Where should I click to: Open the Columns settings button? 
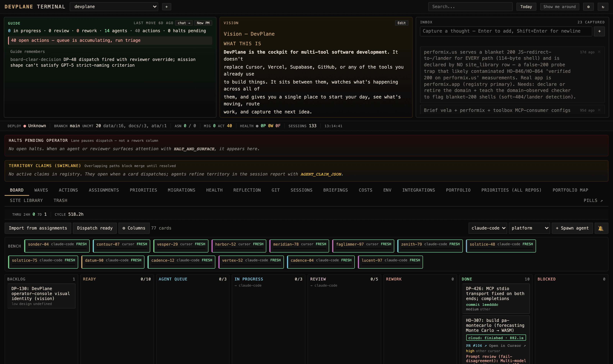point(134,228)
